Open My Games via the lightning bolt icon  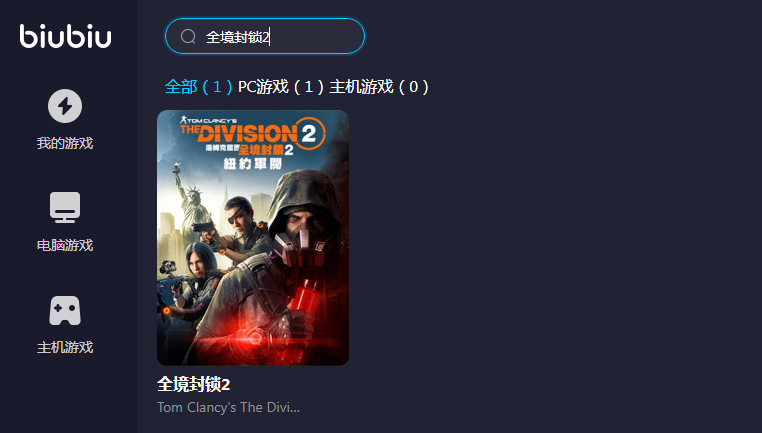coord(65,106)
